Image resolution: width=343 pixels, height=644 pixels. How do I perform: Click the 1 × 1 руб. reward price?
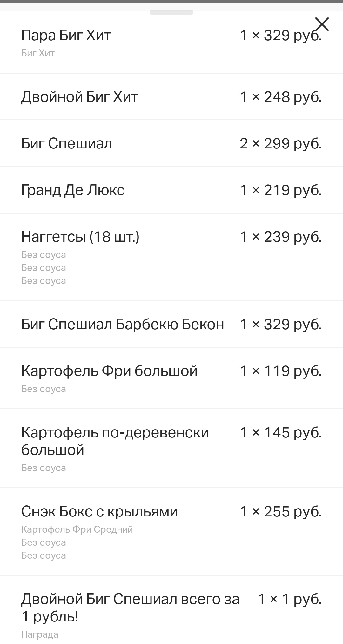[x=290, y=599]
